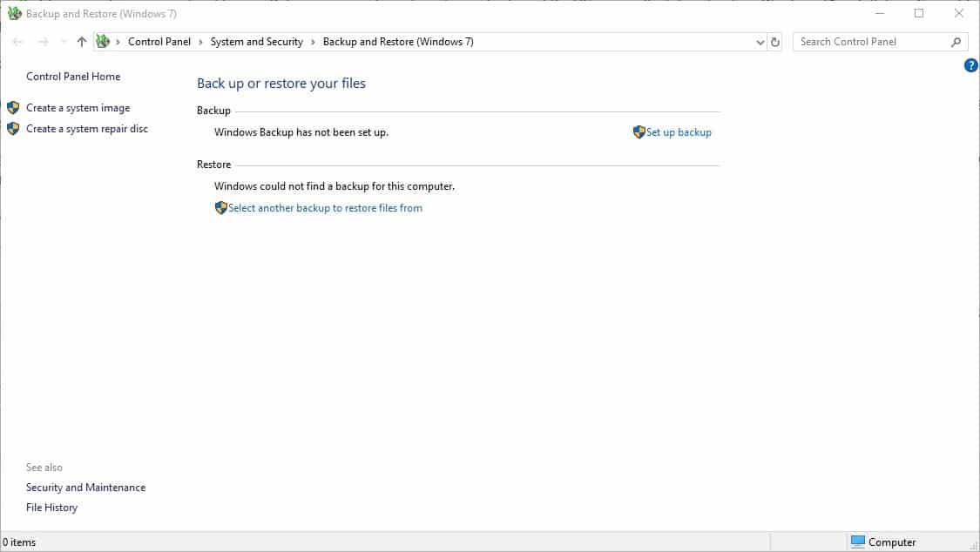The width and height of the screenshot is (980, 552).
Task: Open Control Panel Home link
Action: coord(73,76)
